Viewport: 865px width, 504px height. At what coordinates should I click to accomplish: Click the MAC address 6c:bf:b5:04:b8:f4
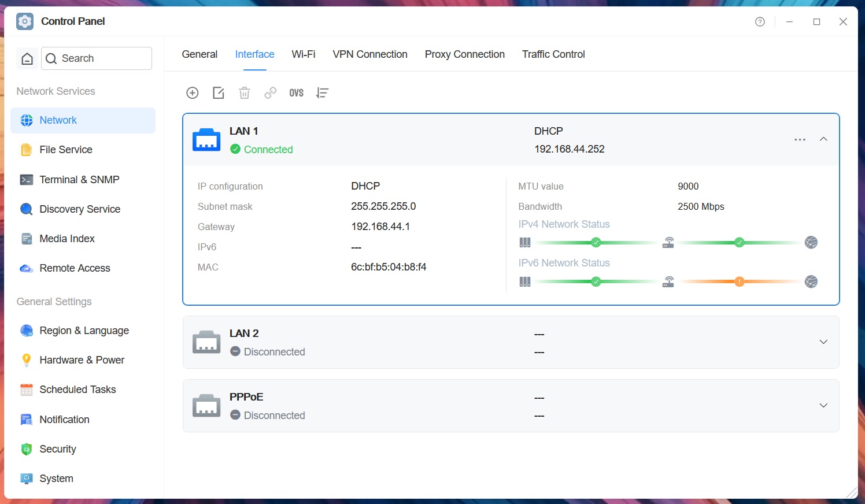[389, 267]
